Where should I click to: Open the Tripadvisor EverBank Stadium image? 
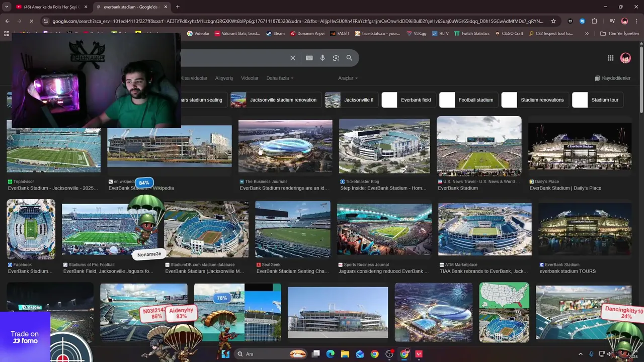tap(53, 150)
